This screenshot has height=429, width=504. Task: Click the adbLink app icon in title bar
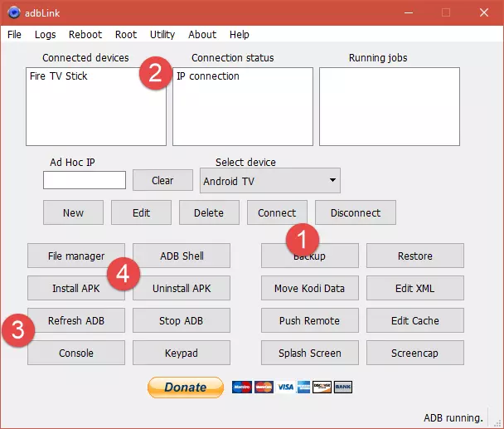(x=13, y=12)
